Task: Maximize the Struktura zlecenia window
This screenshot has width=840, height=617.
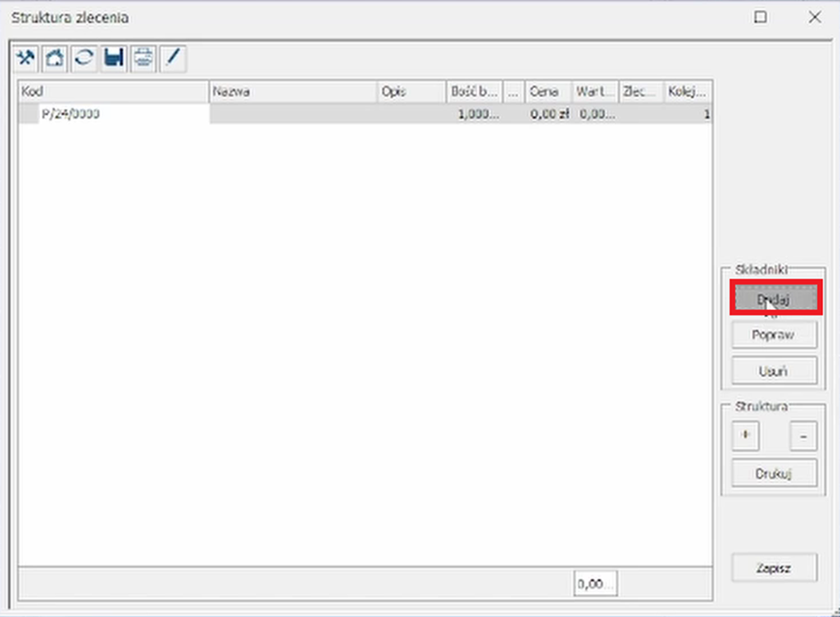Action: pos(760,17)
